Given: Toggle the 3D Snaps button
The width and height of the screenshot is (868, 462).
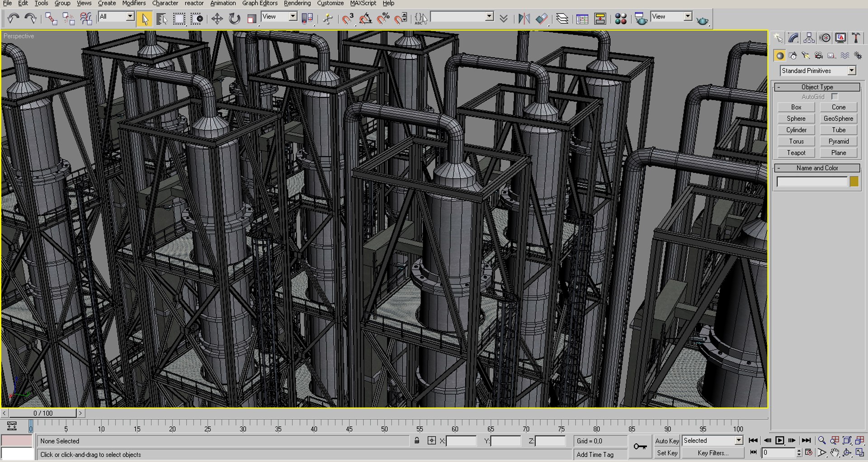Looking at the screenshot, I should pos(348,19).
